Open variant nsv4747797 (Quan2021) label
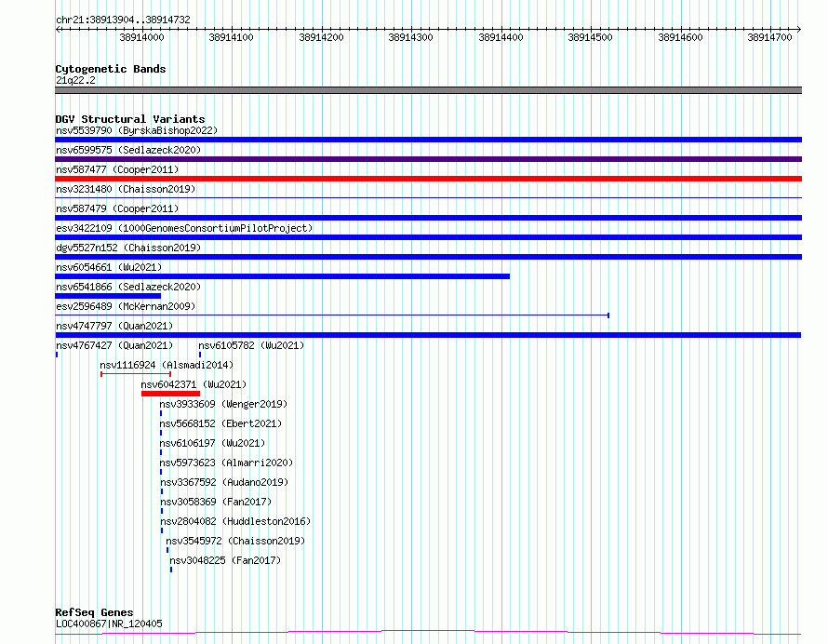Screen dimensions: 828x644 tap(114, 326)
